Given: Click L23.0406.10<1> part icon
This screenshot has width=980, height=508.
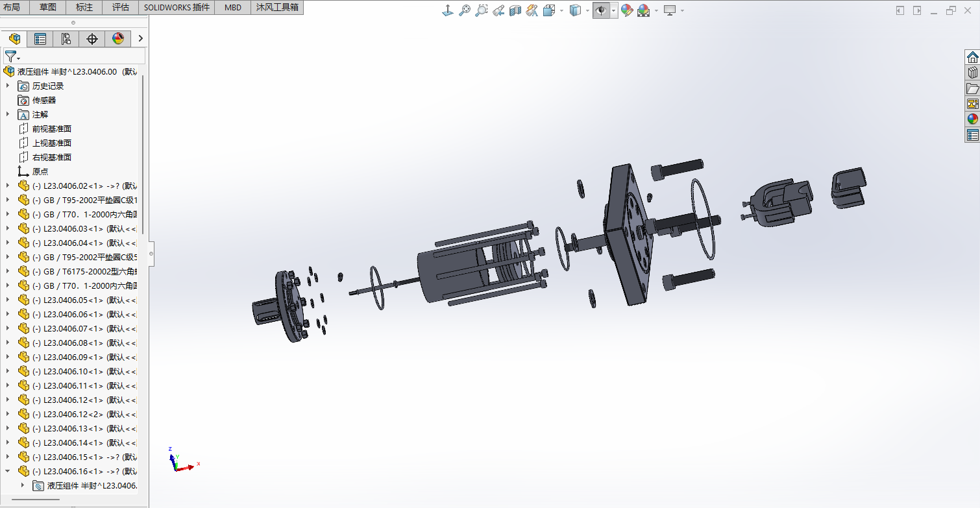Looking at the screenshot, I should tap(24, 371).
